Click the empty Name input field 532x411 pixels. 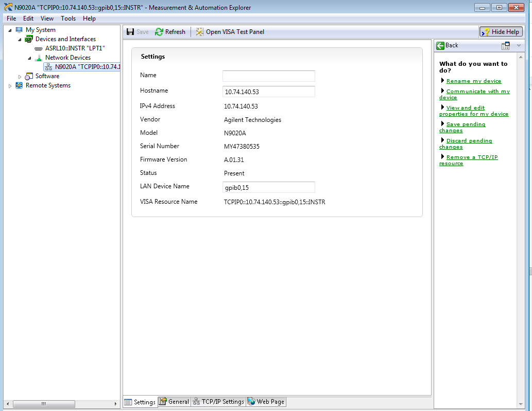point(269,76)
